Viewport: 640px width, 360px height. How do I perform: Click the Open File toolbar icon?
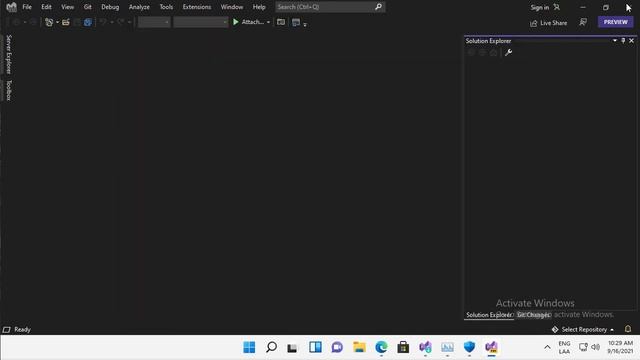pyautogui.click(x=66, y=22)
